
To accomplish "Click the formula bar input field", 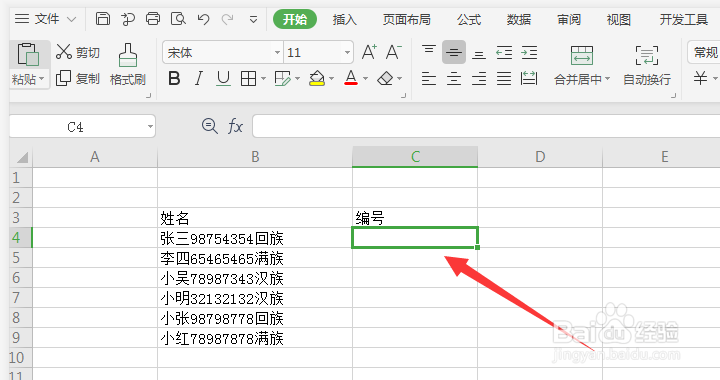I will [486, 126].
